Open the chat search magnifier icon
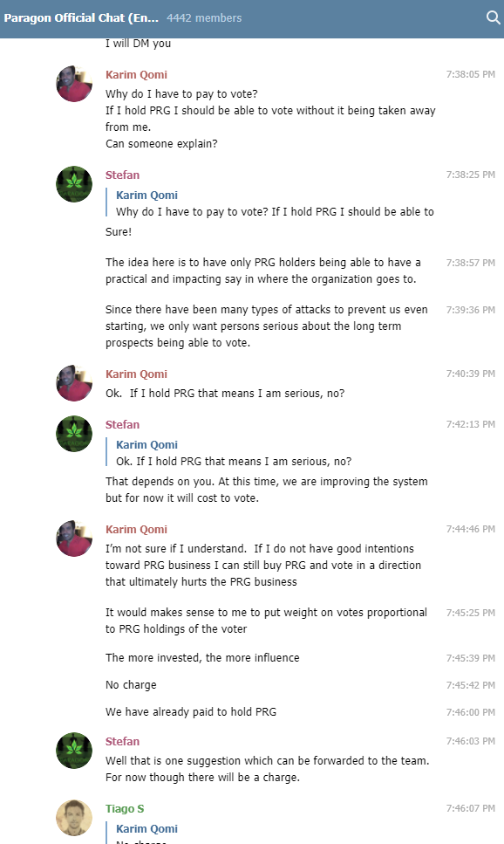 (493, 17)
